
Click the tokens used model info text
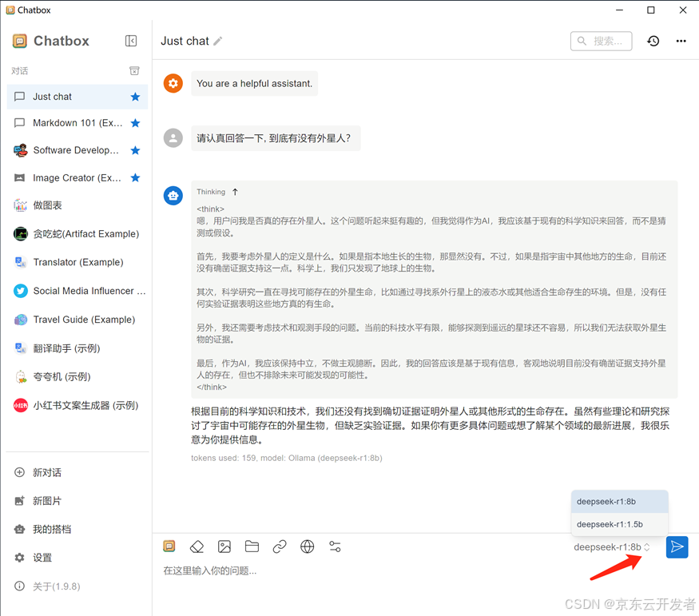click(287, 458)
